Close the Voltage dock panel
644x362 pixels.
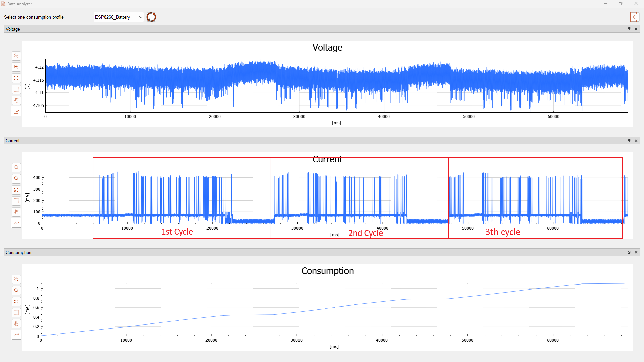pyautogui.click(x=636, y=29)
